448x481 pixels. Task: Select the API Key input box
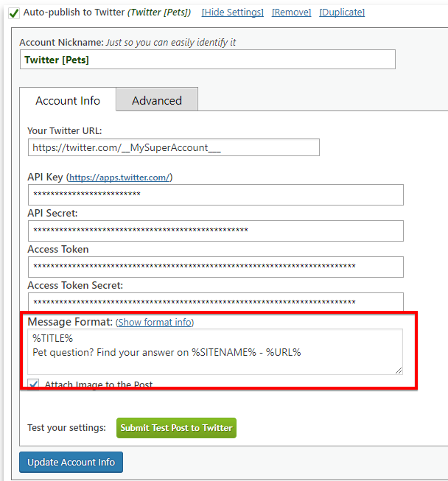(x=215, y=194)
